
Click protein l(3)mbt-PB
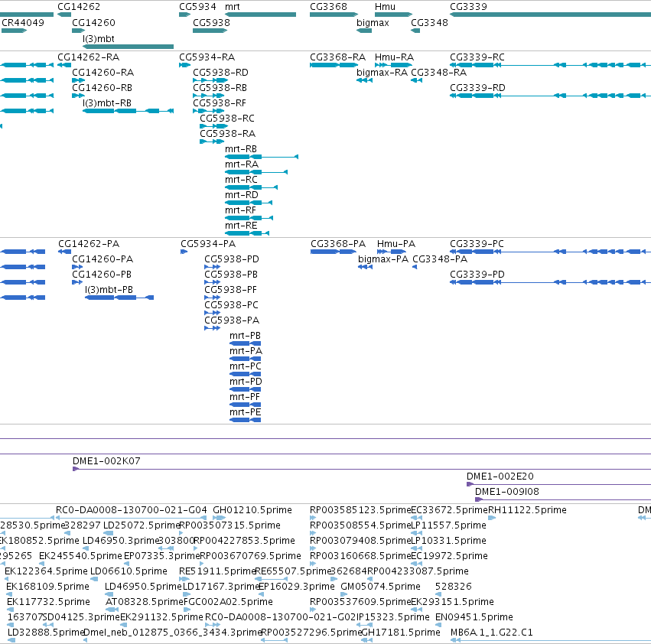tap(119, 298)
